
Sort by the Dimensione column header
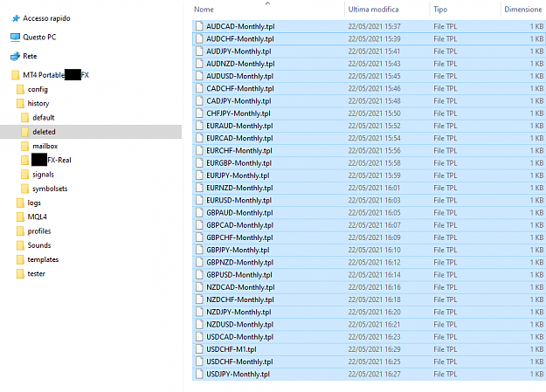tap(523, 10)
